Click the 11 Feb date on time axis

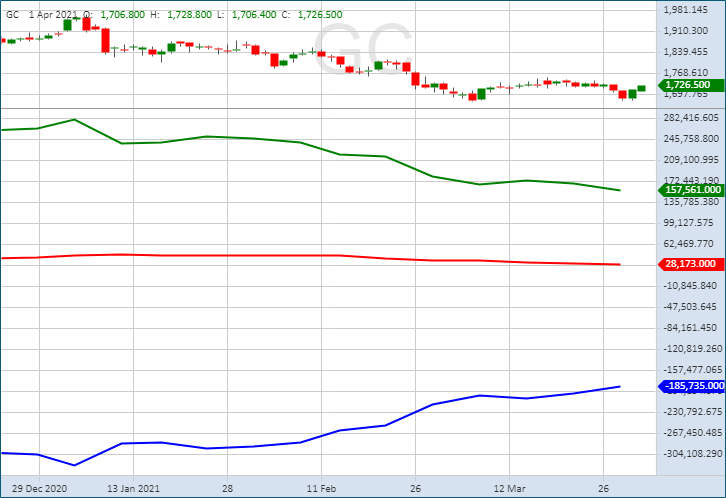point(322,489)
